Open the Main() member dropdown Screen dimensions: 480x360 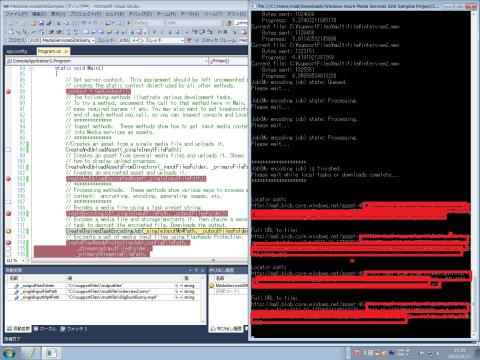[x=229, y=61]
